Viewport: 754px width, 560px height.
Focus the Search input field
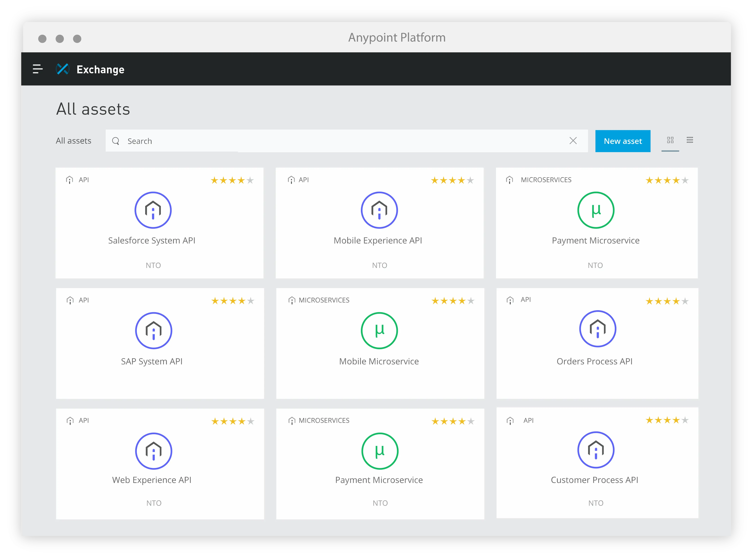point(347,141)
